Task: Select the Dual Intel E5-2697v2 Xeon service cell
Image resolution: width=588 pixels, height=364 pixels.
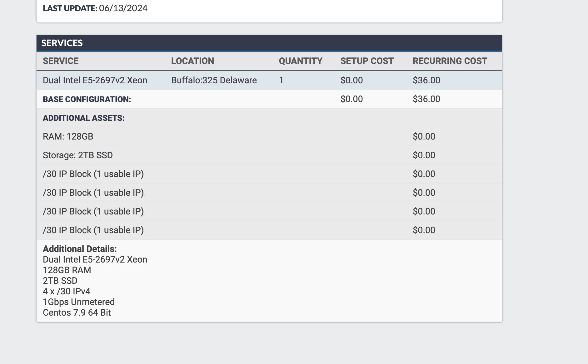Action: (95, 80)
